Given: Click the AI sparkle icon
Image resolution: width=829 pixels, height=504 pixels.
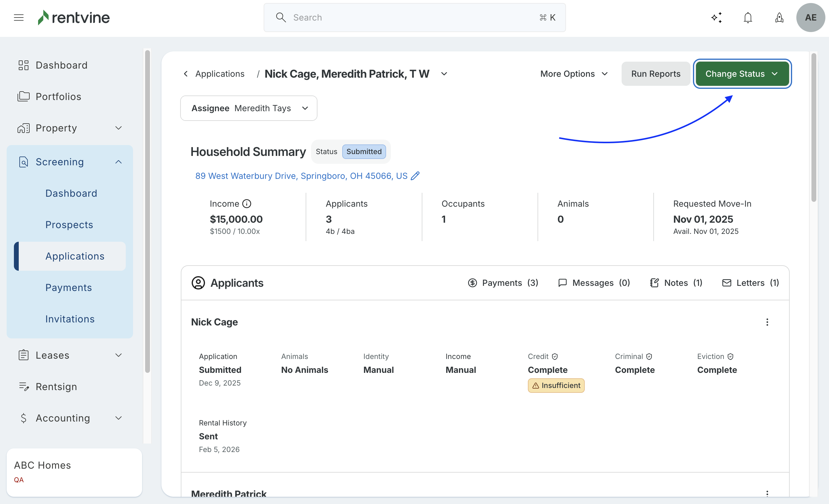Looking at the screenshot, I should point(717,18).
